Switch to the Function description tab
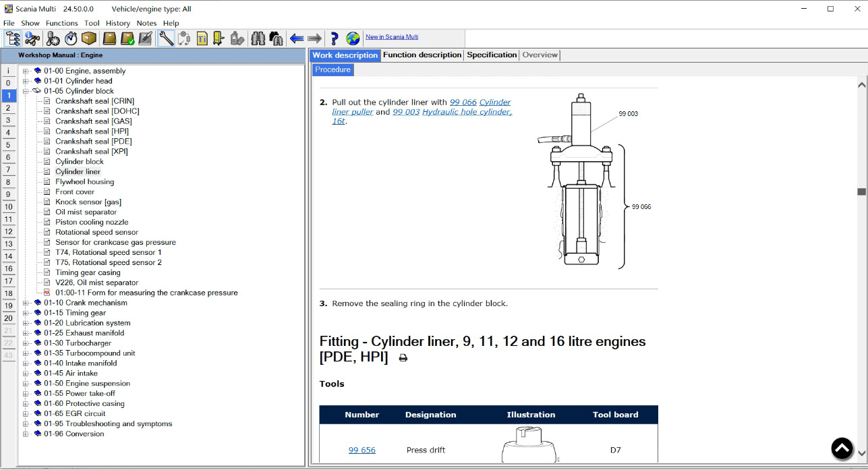Image resolution: width=868 pixels, height=470 pixels. [422, 55]
